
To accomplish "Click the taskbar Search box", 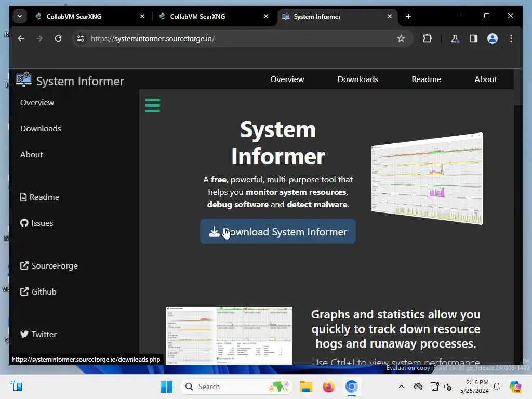I will (x=236, y=387).
